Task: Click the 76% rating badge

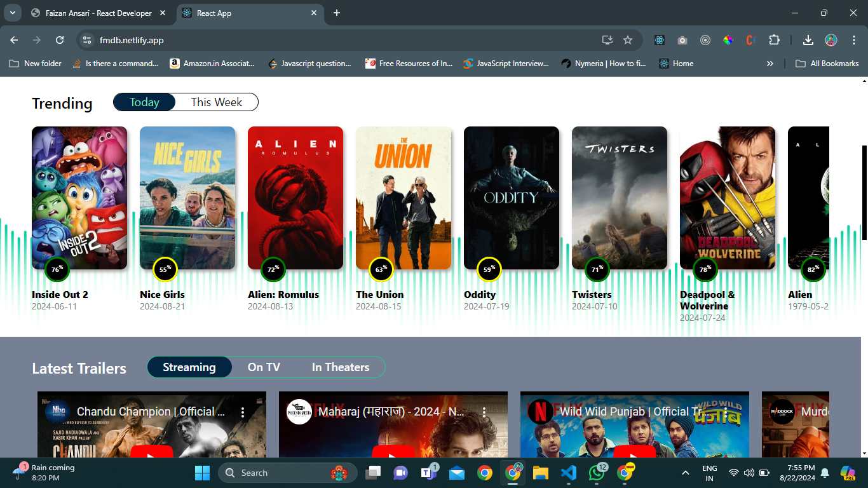Action: [x=57, y=269]
